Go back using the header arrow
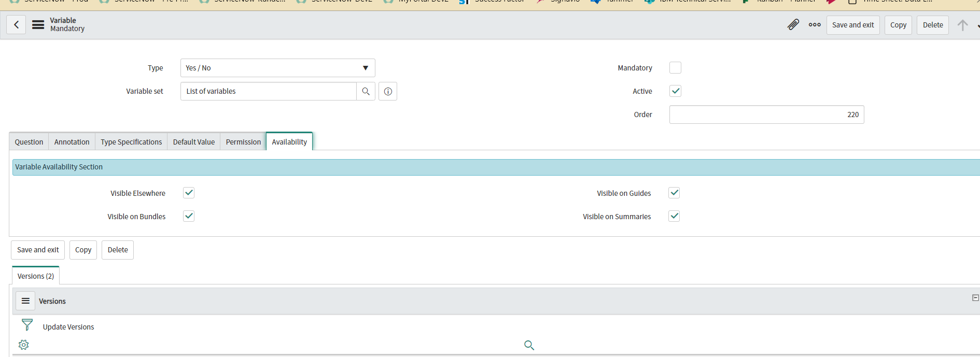Screen dimensions: 980x357 coord(16,24)
